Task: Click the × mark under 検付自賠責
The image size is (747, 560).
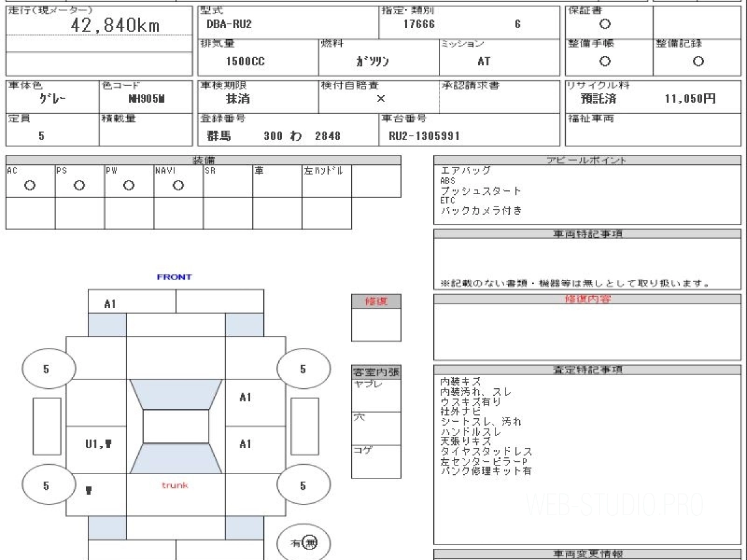Action: point(381,98)
